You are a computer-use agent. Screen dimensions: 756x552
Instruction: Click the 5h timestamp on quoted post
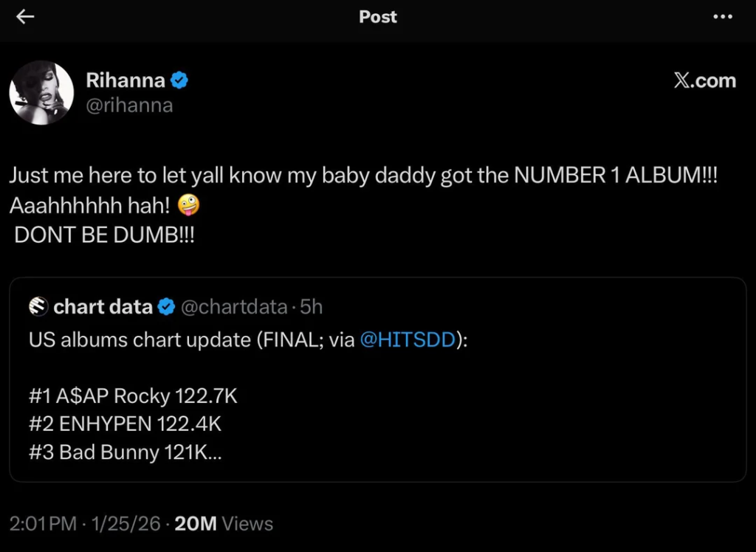tap(311, 306)
